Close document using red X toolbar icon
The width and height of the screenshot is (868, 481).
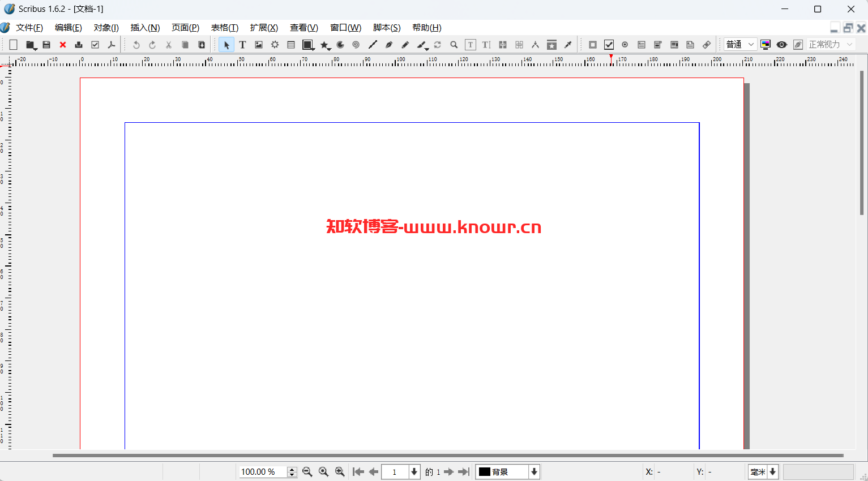click(x=63, y=45)
